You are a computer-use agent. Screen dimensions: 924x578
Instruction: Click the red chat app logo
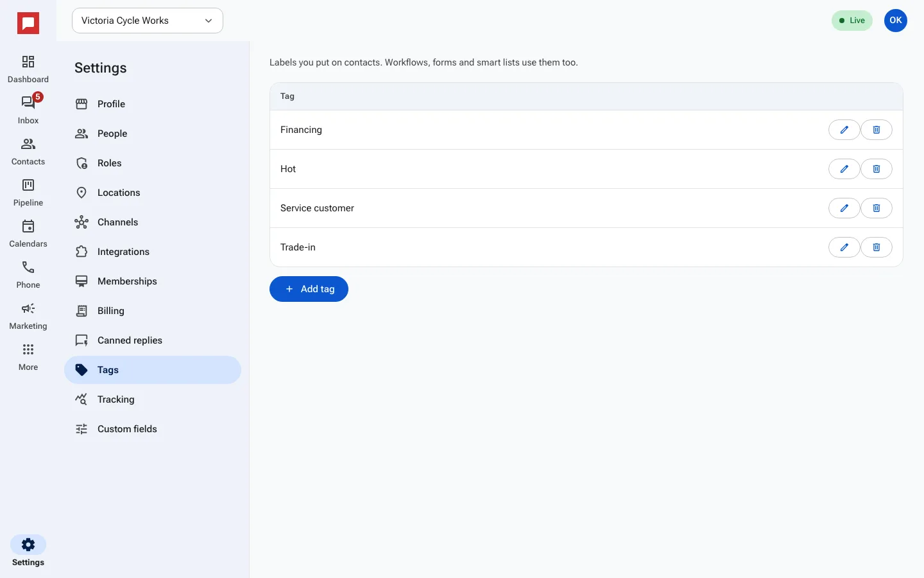click(x=28, y=23)
